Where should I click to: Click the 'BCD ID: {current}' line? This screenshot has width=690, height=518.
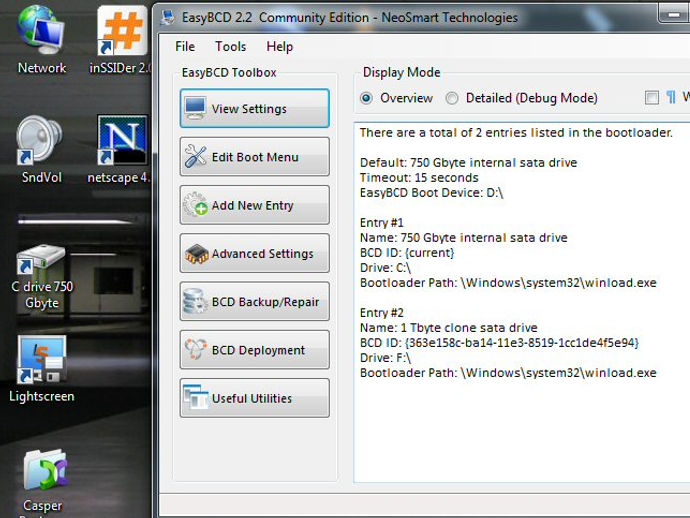pos(407,253)
